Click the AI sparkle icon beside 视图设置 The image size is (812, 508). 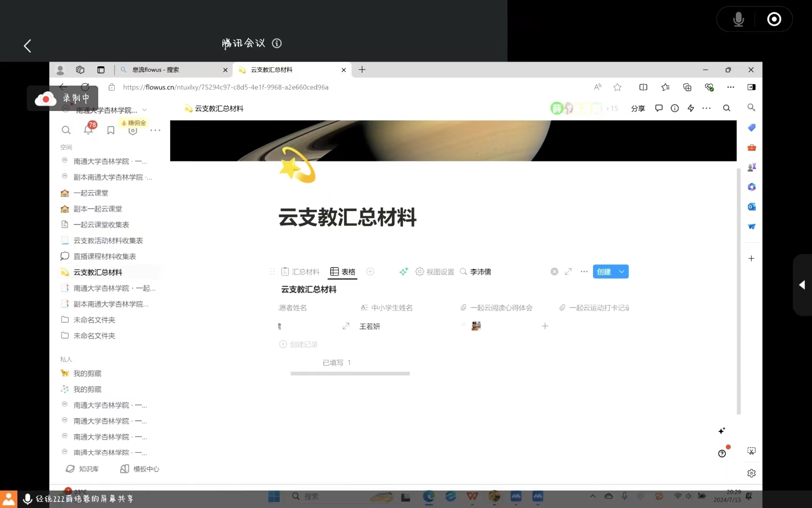point(403,271)
